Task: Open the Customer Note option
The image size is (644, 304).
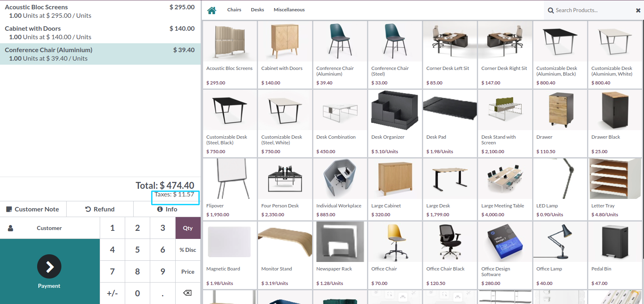Action: pyautogui.click(x=33, y=209)
